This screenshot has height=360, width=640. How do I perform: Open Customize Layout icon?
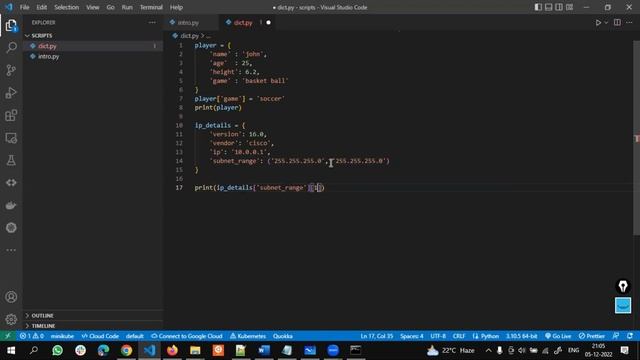(569, 7)
